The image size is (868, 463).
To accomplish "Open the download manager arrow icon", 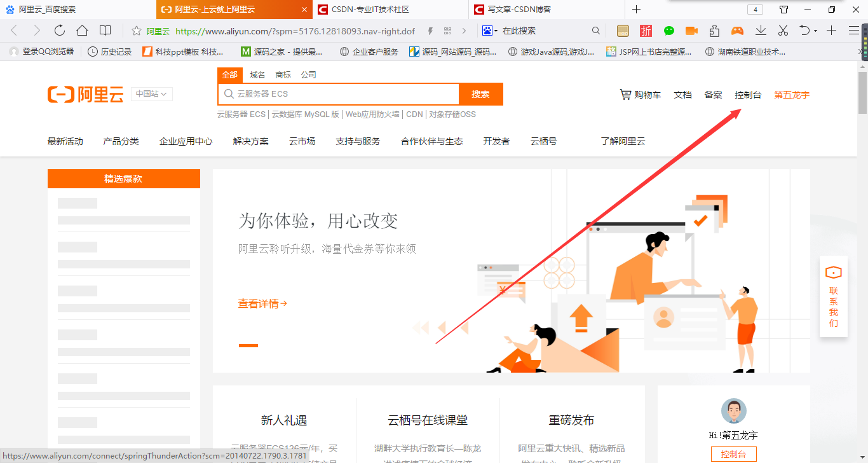I will [x=761, y=31].
